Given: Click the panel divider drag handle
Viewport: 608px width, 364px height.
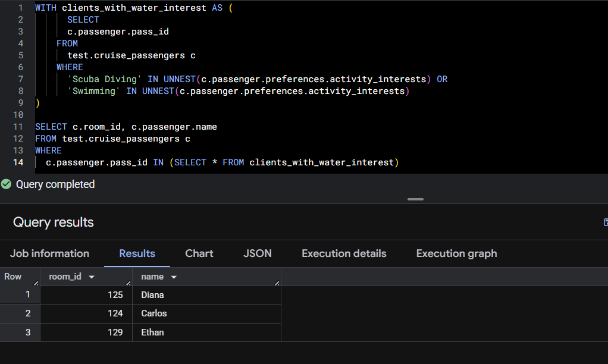Looking at the screenshot, I should coord(415,199).
